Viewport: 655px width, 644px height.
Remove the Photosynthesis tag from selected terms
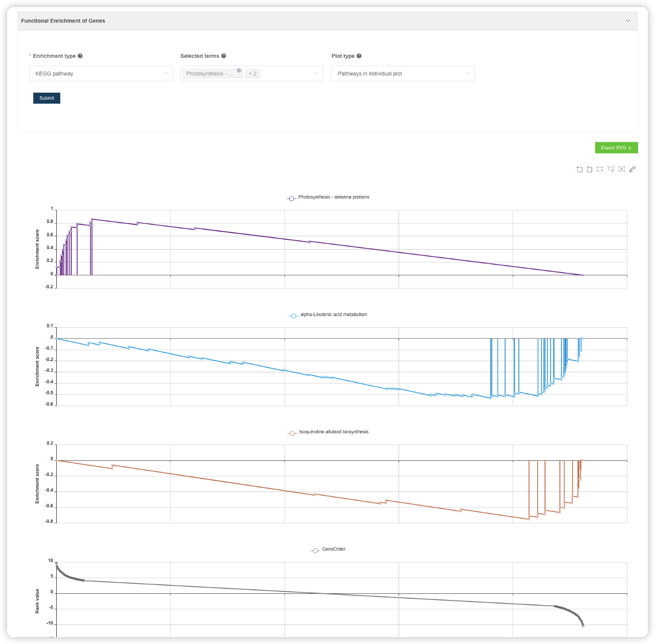pos(239,71)
